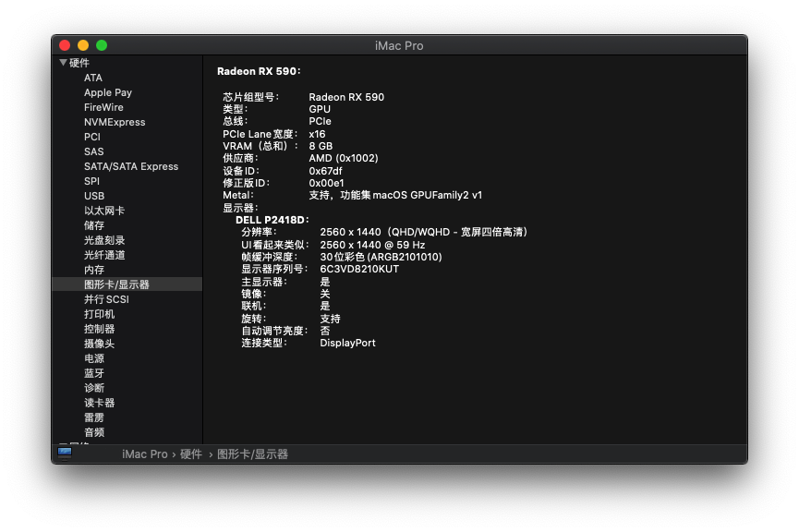
Task: Select 读卡器 in the sidebar
Action: [x=100, y=403]
